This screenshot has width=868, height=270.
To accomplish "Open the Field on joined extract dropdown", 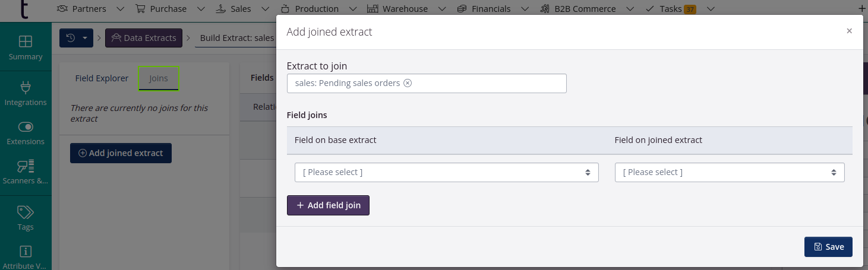I will point(729,172).
